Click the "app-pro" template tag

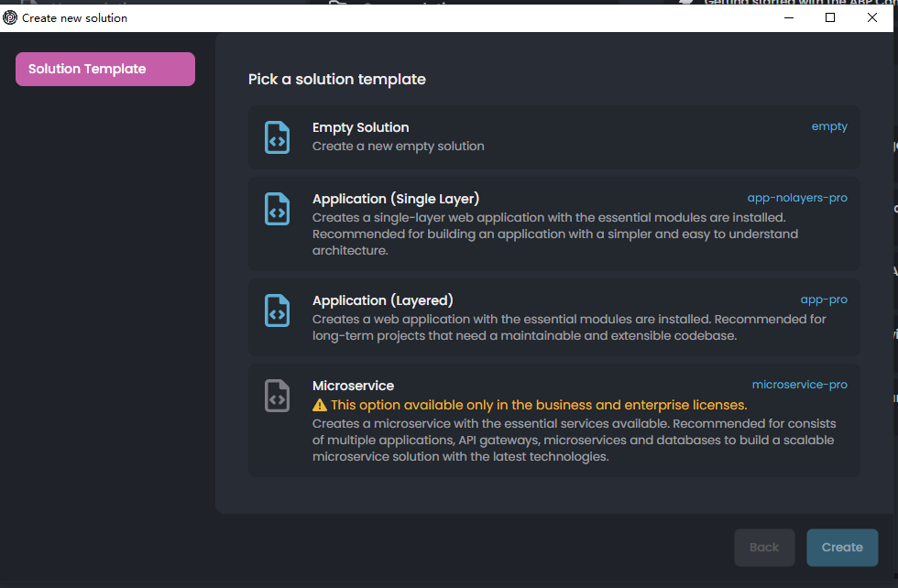824,299
